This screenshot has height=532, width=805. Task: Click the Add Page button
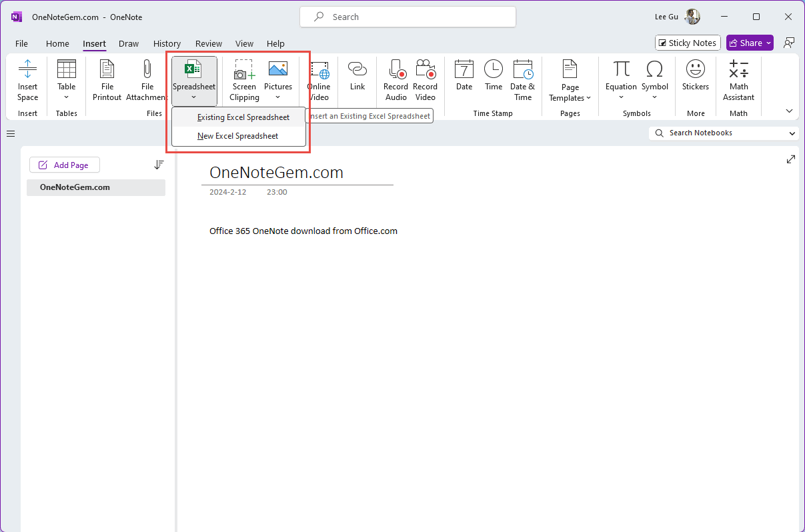[x=64, y=165]
